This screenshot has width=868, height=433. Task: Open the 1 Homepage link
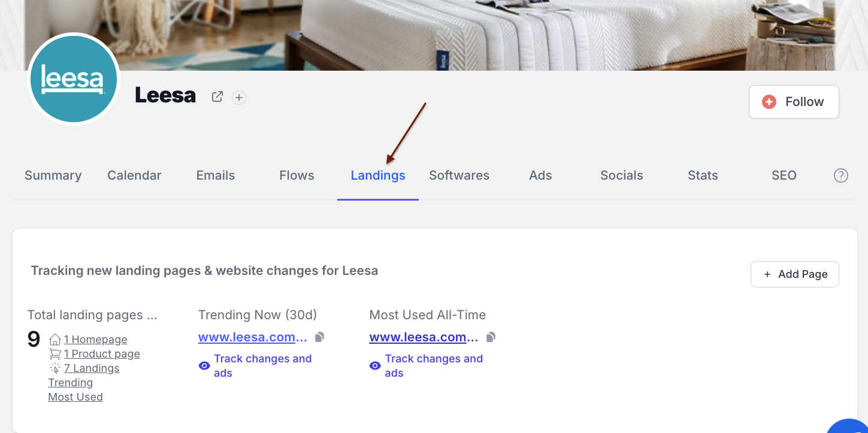(95, 340)
